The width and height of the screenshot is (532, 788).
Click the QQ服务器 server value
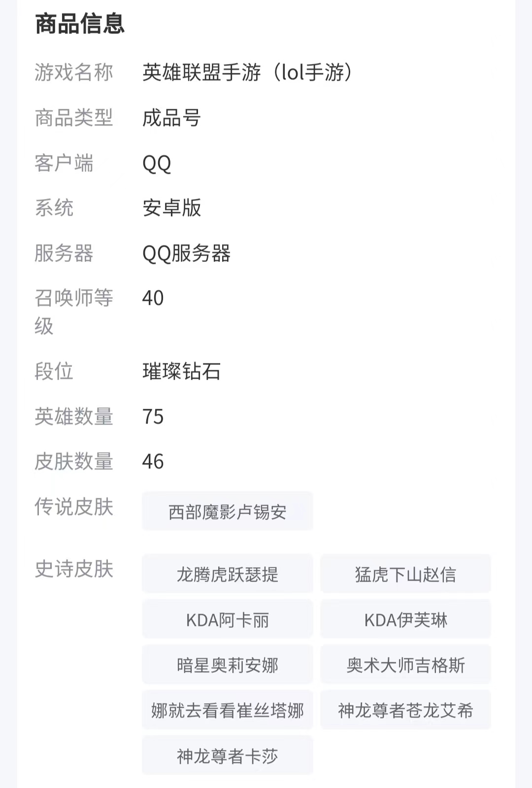(186, 253)
